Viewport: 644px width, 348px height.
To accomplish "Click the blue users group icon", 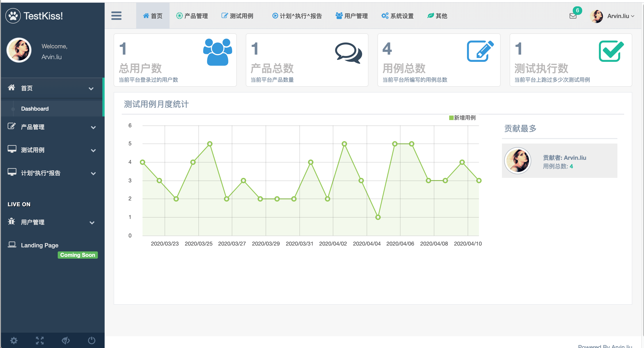I will click(218, 52).
